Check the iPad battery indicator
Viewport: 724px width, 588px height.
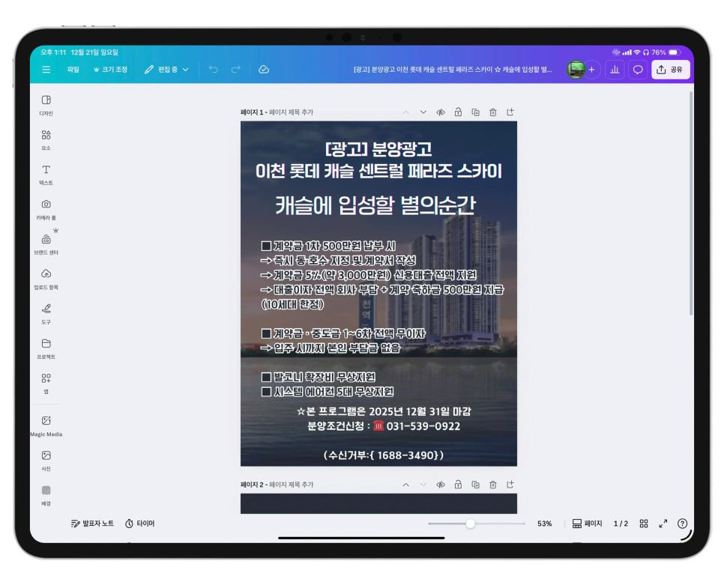(674, 52)
